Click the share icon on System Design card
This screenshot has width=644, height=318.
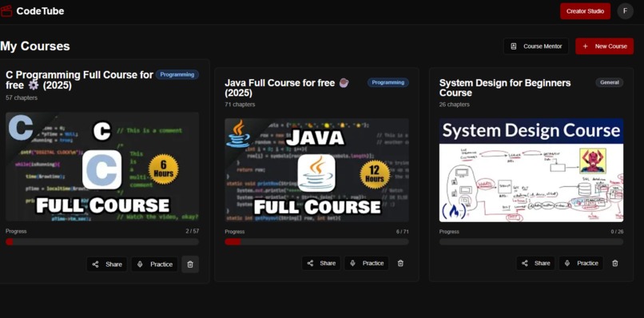point(524,263)
